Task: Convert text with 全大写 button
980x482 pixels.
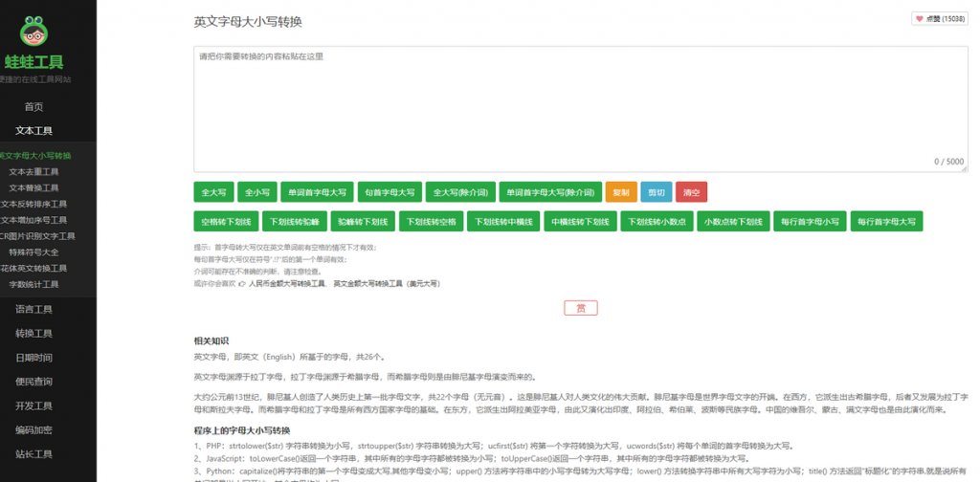Action: tap(213, 192)
